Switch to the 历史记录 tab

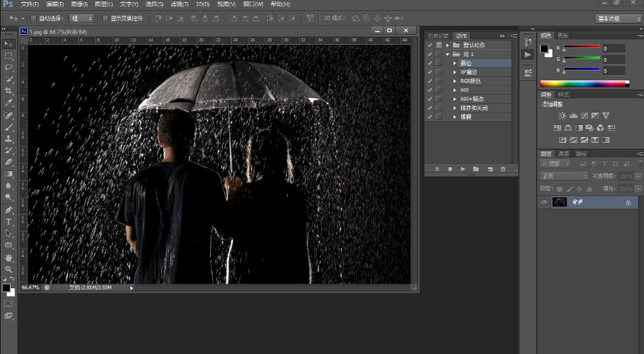[437, 36]
